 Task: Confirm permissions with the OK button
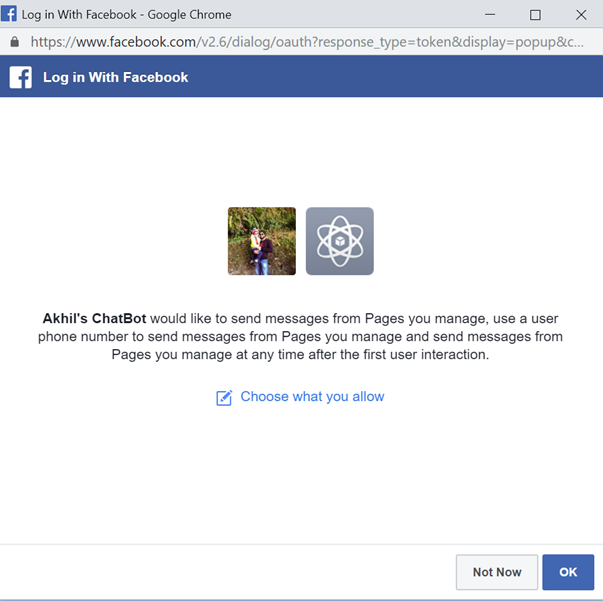tap(568, 572)
